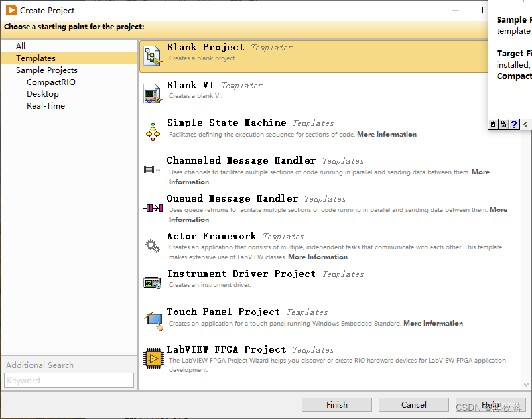This screenshot has width=532, height=419.
Task: Select the Channeled Message Handler title
Action: coord(241,160)
